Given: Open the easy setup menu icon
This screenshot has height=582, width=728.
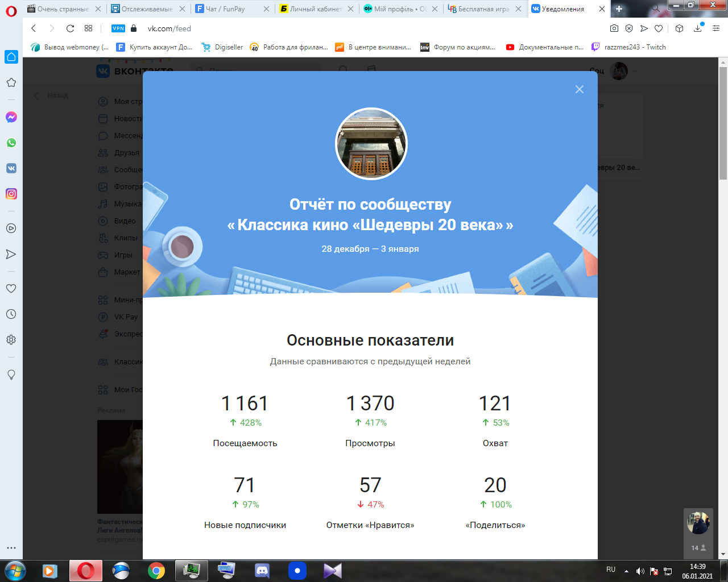Looking at the screenshot, I should [x=716, y=28].
